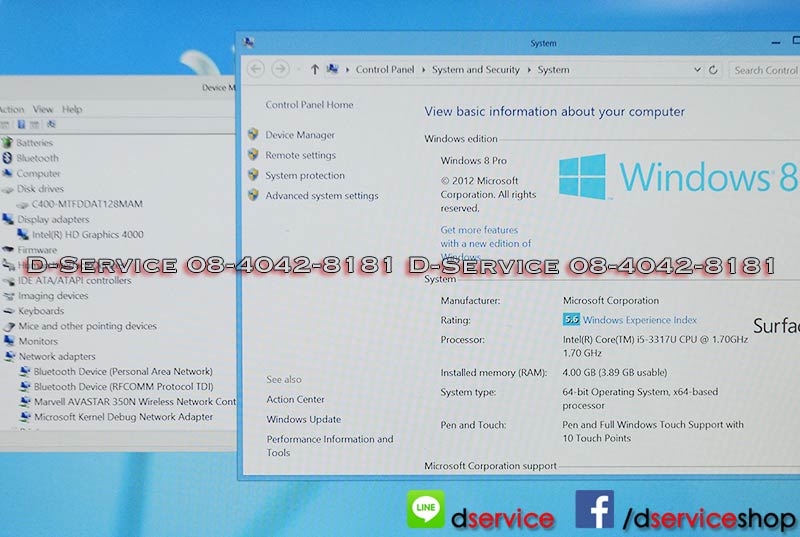Select Imaging devices category
The height and width of the screenshot is (537, 800).
coord(53,296)
